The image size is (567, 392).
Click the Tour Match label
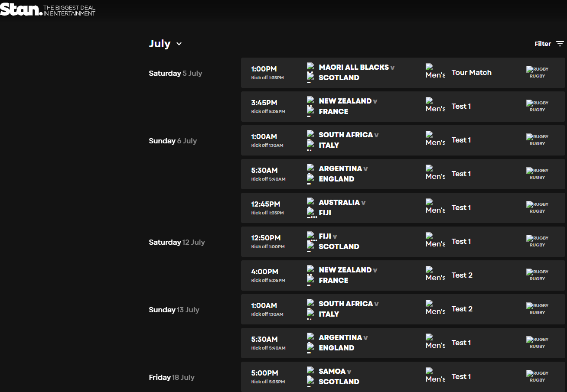tap(472, 72)
